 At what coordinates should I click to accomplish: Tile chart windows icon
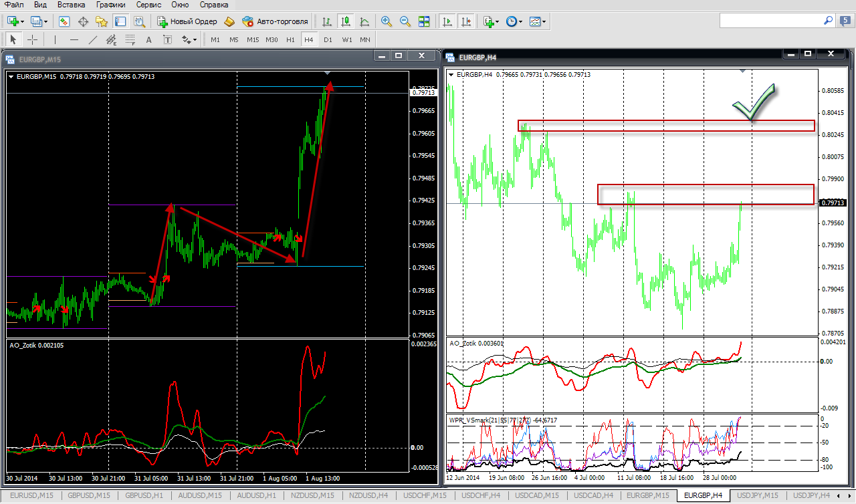click(x=423, y=21)
